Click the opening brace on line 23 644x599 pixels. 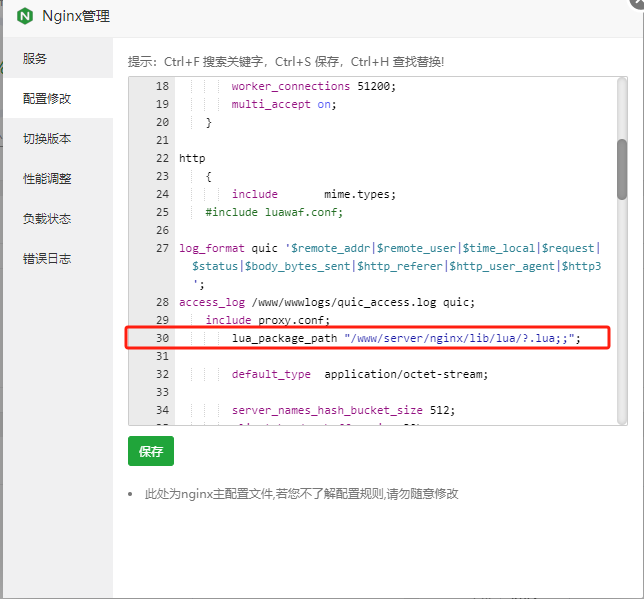click(x=209, y=177)
